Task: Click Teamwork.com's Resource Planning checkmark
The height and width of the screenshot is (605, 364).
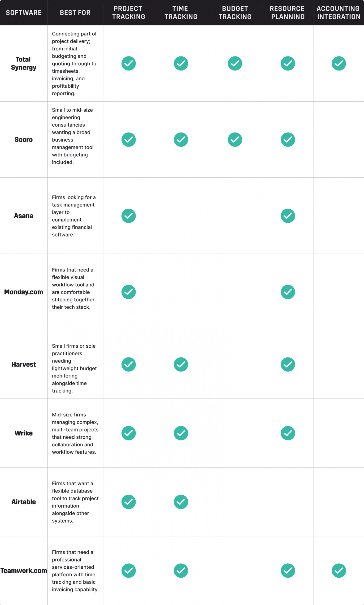Action: tap(288, 570)
